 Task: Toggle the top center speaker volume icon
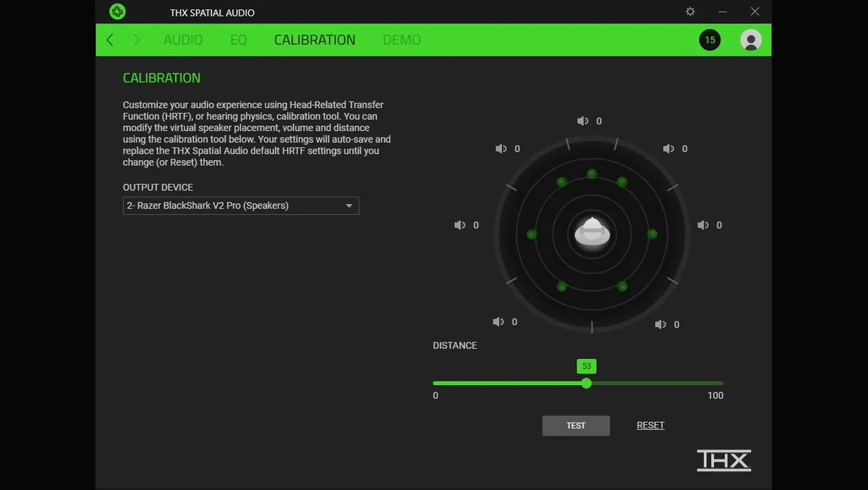point(583,122)
